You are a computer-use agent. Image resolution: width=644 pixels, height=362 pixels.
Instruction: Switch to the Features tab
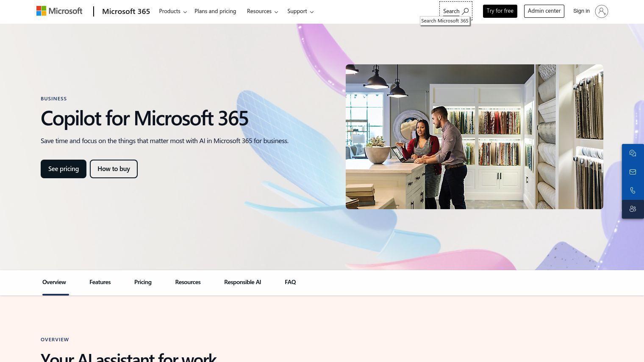click(x=100, y=282)
